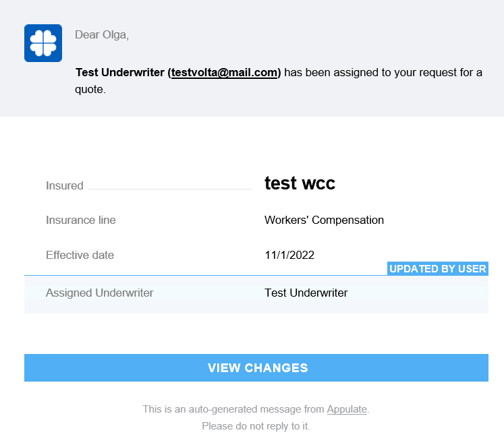
Task: Follow the Appulate link in footer
Action: (x=347, y=409)
